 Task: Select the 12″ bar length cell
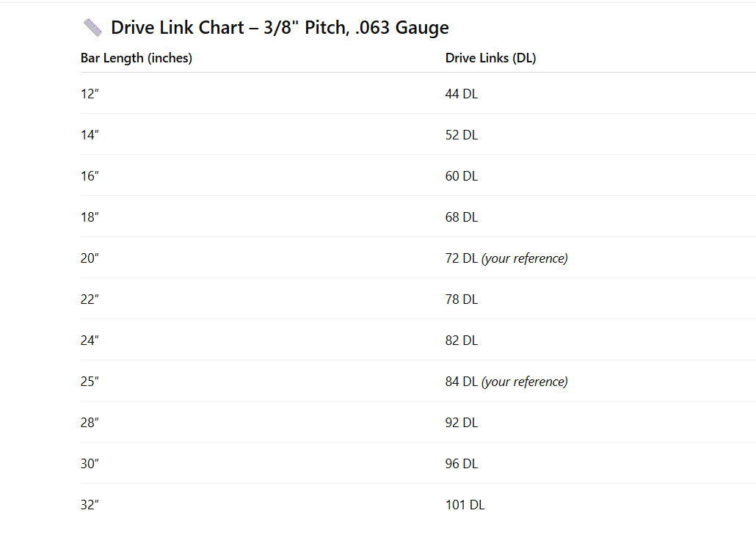90,94
